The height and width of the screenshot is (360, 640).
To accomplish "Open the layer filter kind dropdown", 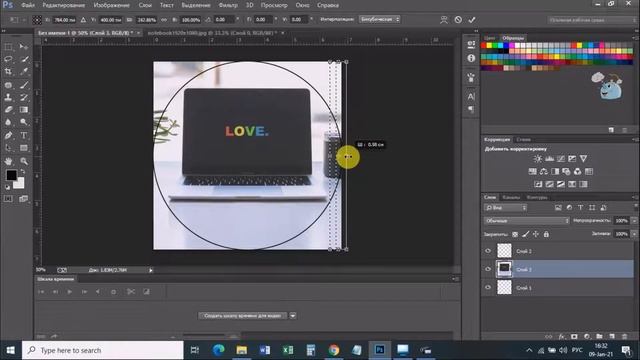I will (x=506, y=208).
